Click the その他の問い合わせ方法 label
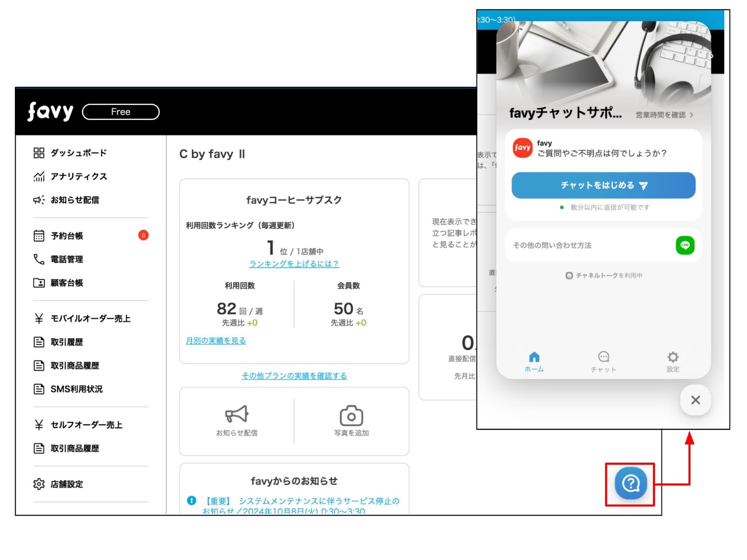This screenshot has width=747, height=560. (x=552, y=245)
